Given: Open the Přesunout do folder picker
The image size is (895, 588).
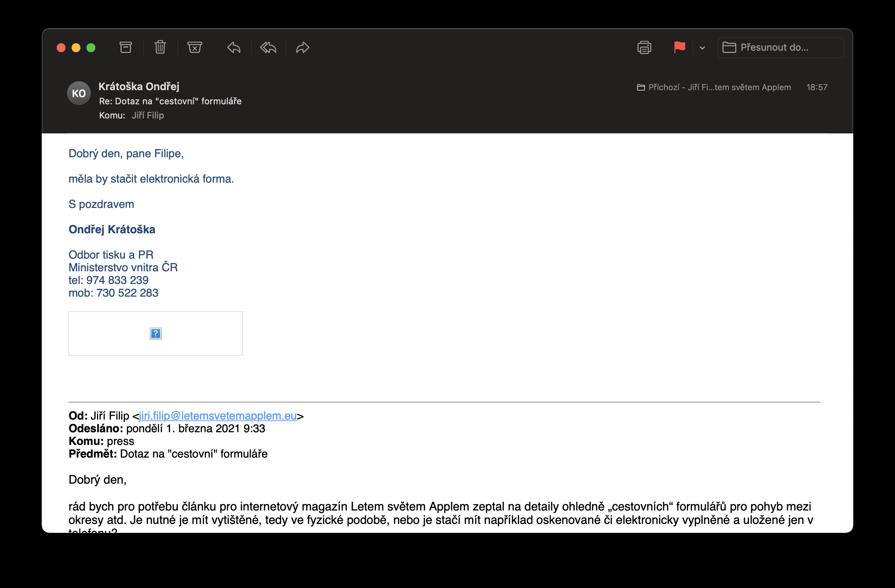Looking at the screenshot, I should click(780, 47).
